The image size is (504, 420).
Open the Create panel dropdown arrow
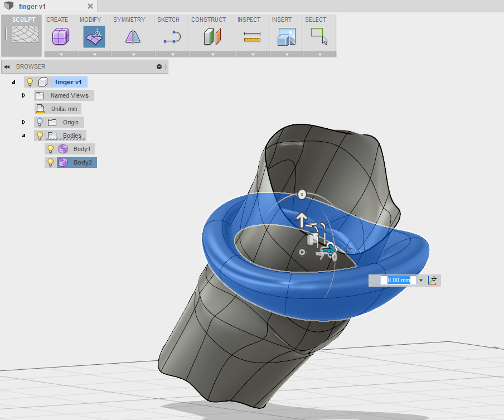pos(60,55)
